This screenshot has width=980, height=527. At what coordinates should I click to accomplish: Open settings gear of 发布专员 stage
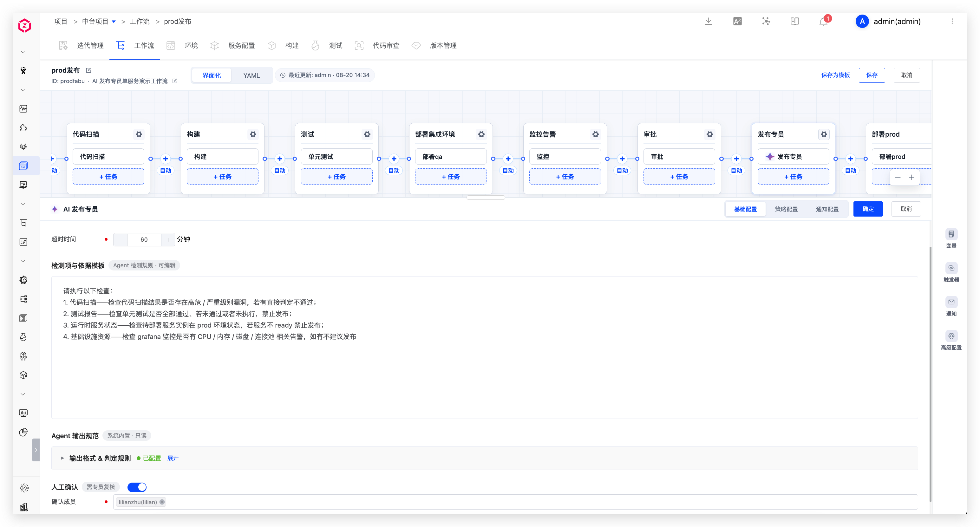[x=824, y=134]
